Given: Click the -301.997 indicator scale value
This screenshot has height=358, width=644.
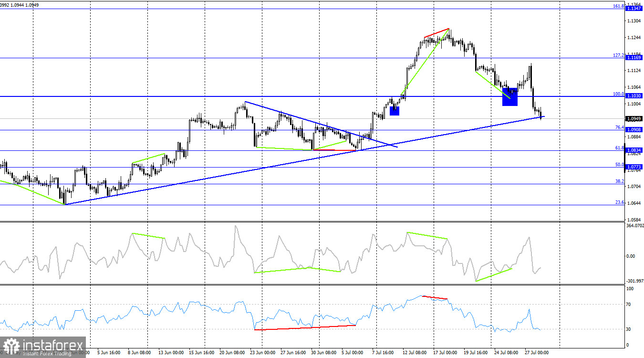Looking at the screenshot, I should 634,281.
